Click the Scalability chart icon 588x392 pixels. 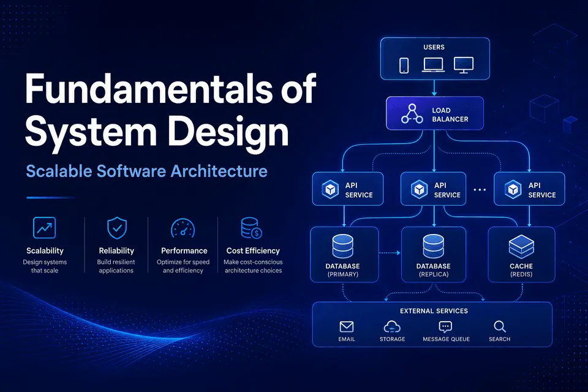(x=44, y=228)
